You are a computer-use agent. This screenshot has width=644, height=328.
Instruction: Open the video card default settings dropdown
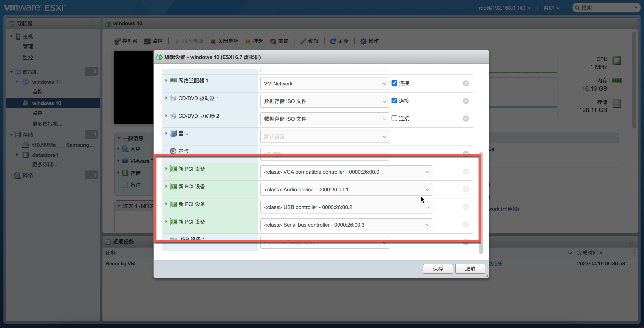click(325, 136)
